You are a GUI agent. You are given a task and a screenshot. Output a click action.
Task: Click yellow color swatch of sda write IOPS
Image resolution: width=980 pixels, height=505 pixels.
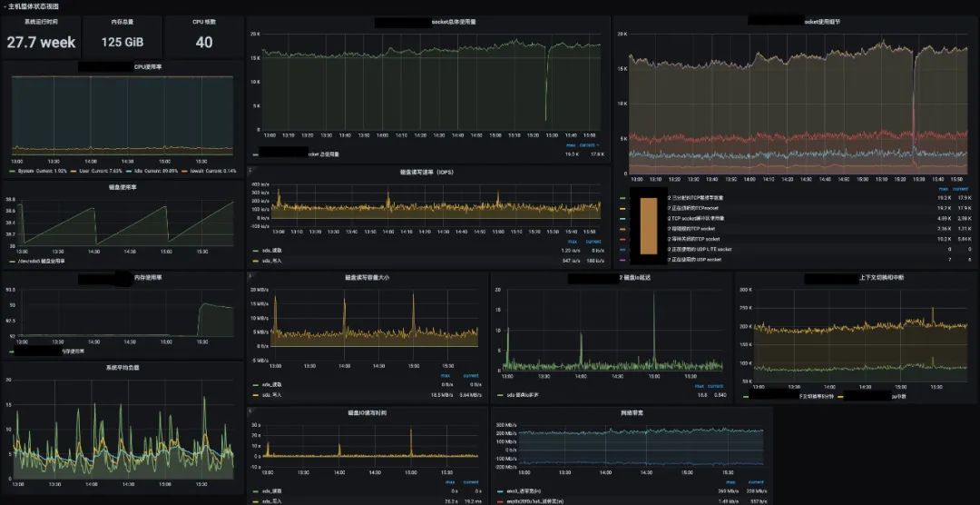(x=255, y=260)
